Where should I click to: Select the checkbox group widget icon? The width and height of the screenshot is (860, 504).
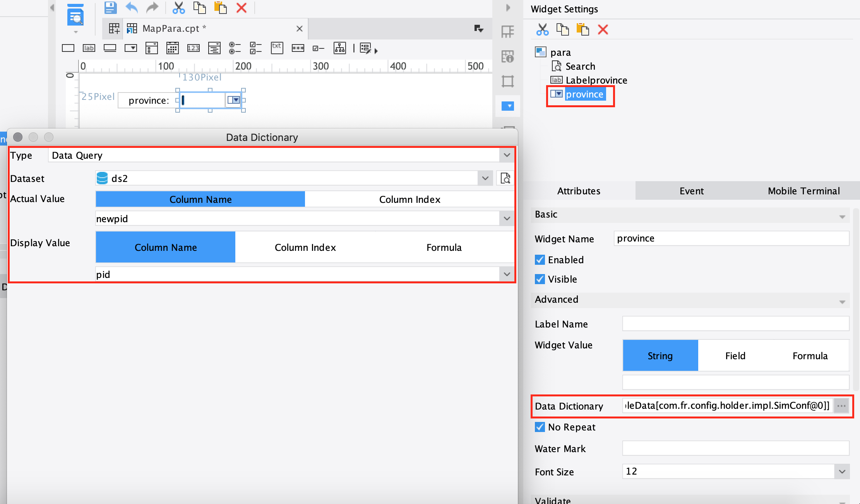pyautogui.click(x=255, y=48)
